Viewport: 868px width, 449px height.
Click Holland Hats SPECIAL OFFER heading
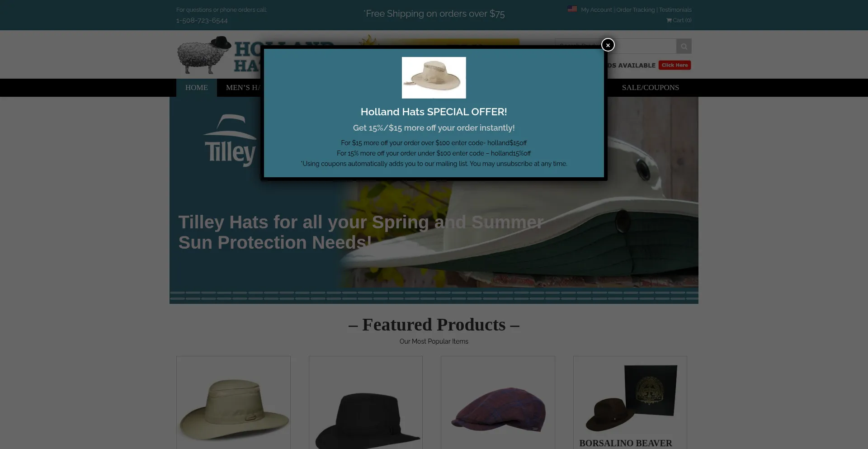pyautogui.click(x=434, y=112)
